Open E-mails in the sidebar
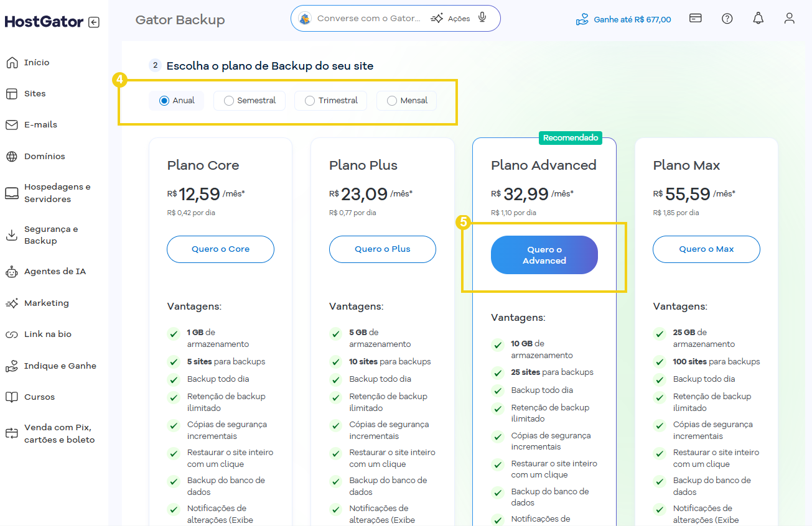Viewport: 812px width, 526px height. [40, 124]
